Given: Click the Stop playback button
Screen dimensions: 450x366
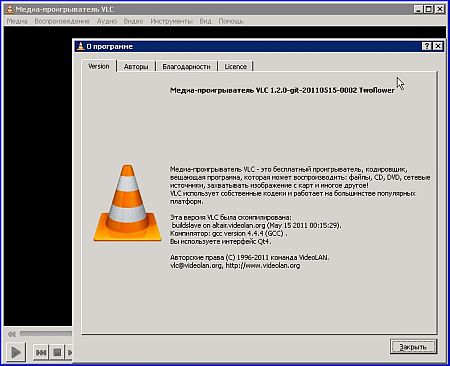Looking at the screenshot, I should tap(57, 352).
